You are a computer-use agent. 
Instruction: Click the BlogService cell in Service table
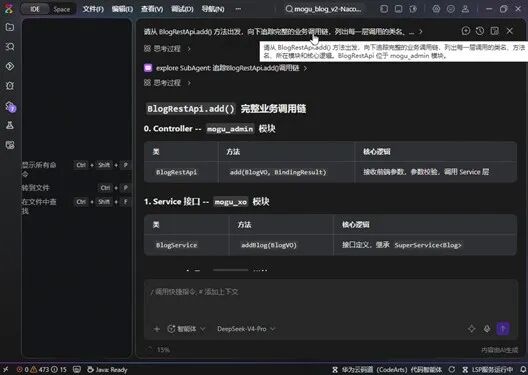pos(176,245)
